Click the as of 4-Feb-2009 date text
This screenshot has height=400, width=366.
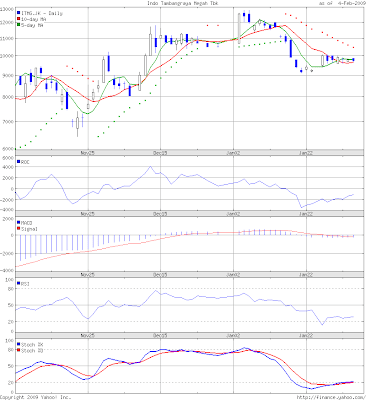pyautogui.click(x=342, y=3)
